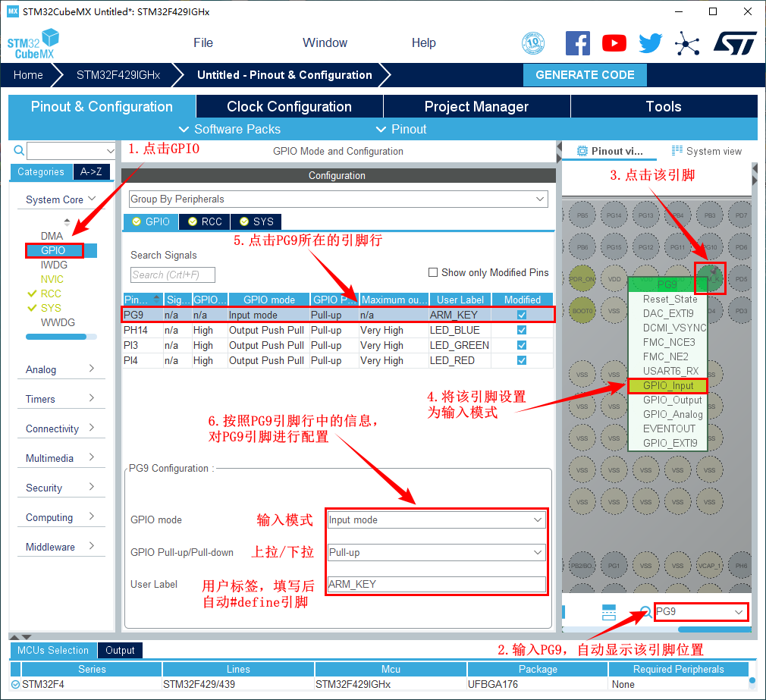Select GPIO_Output in the PG9 pin menu
The width and height of the screenshot is (766, 700).
pyautogui.click(x=672, y=400)
